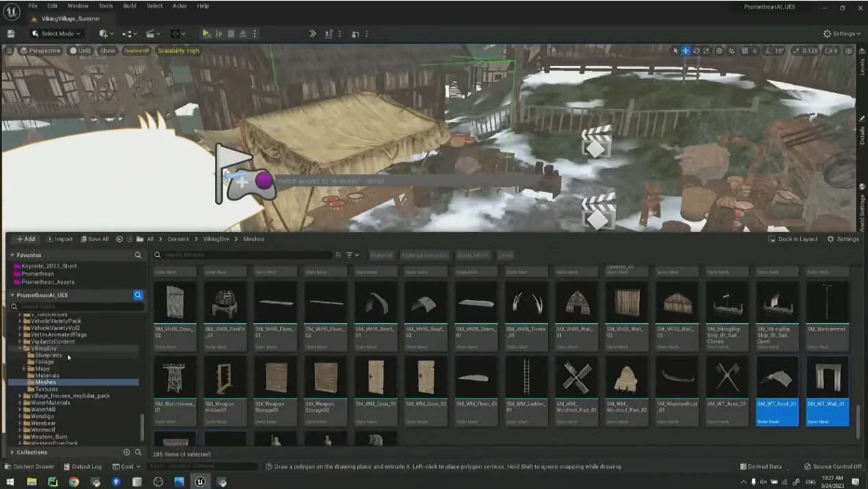Collapse the Favorites section
This screenshot has width=868, height=489.
(12, 255)
